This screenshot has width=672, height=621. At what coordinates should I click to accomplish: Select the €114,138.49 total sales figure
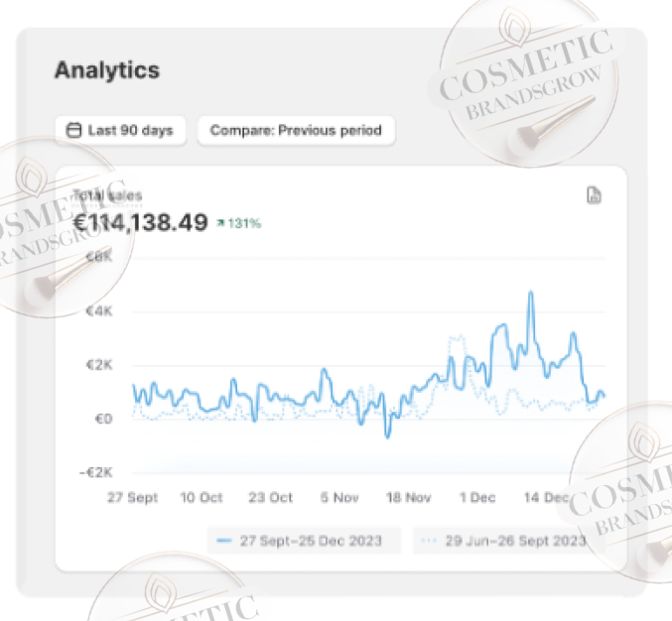[141, 223]
